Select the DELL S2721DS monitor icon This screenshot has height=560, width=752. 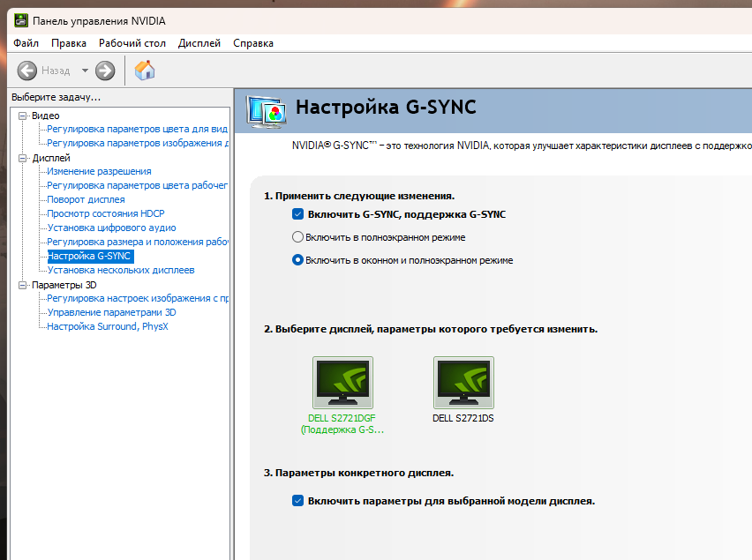(x=463, y=382)
